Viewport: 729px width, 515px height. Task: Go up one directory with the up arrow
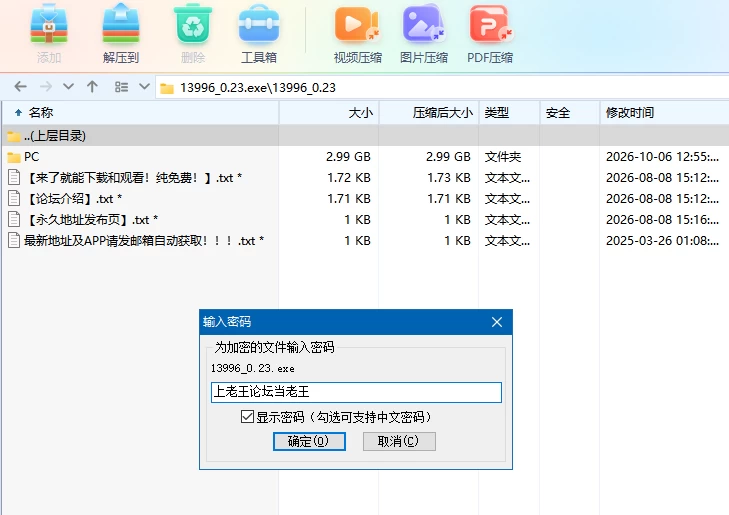pos(92,86)
